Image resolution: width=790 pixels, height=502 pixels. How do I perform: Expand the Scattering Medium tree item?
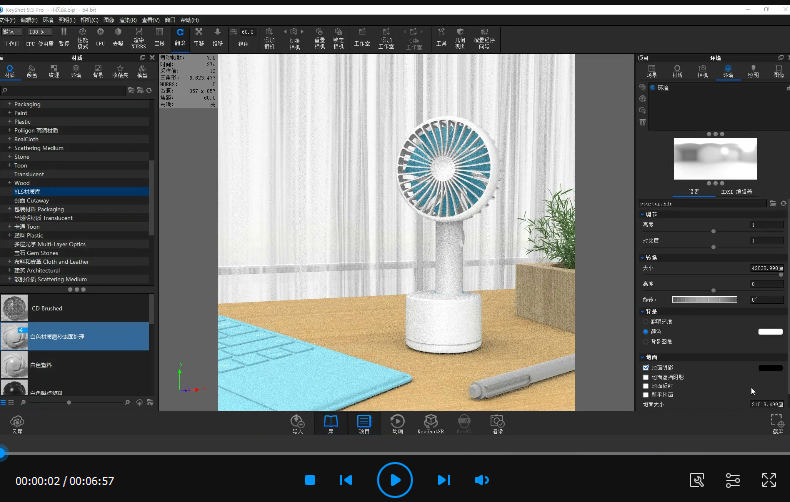pyautogui.click(x=10, y=147)
